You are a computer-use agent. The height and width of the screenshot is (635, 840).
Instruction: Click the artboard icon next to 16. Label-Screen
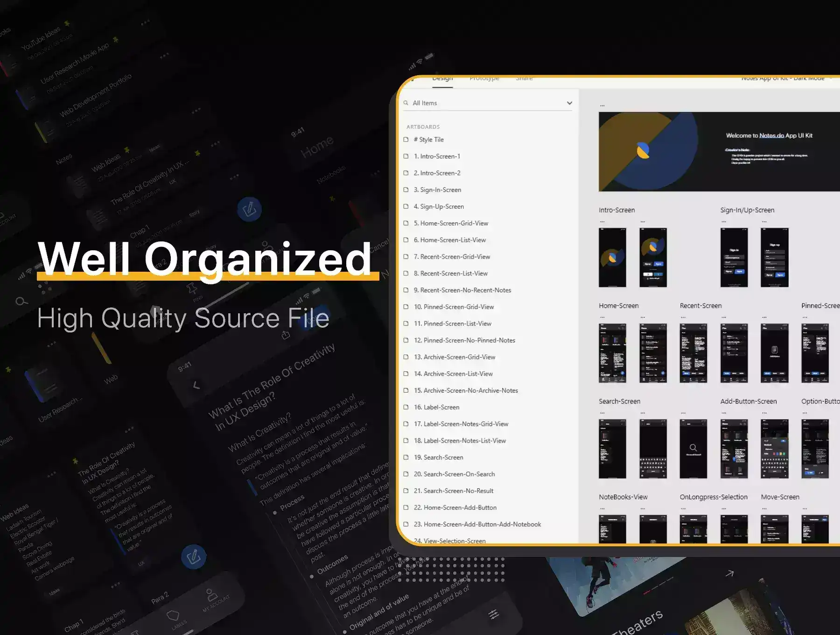(x=406, y=407)
